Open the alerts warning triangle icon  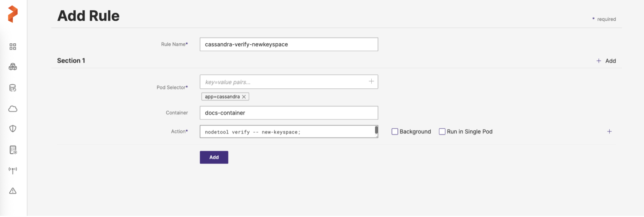(x=13, y=191)
